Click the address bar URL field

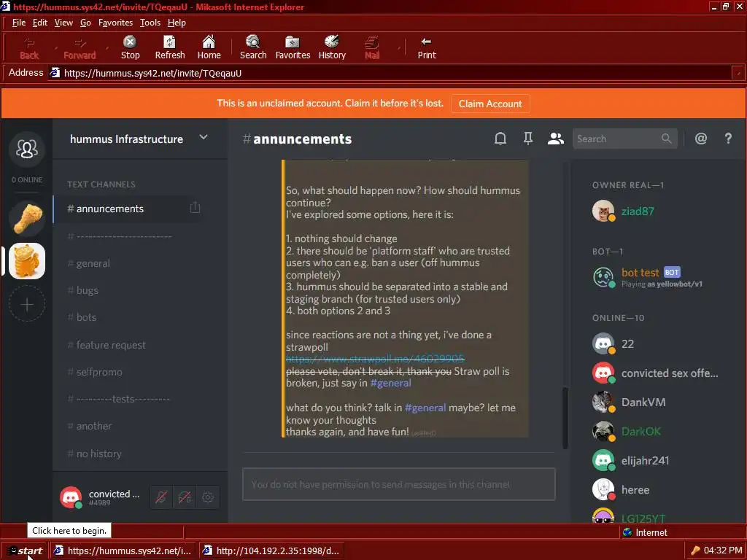click(x=388, y=73)
